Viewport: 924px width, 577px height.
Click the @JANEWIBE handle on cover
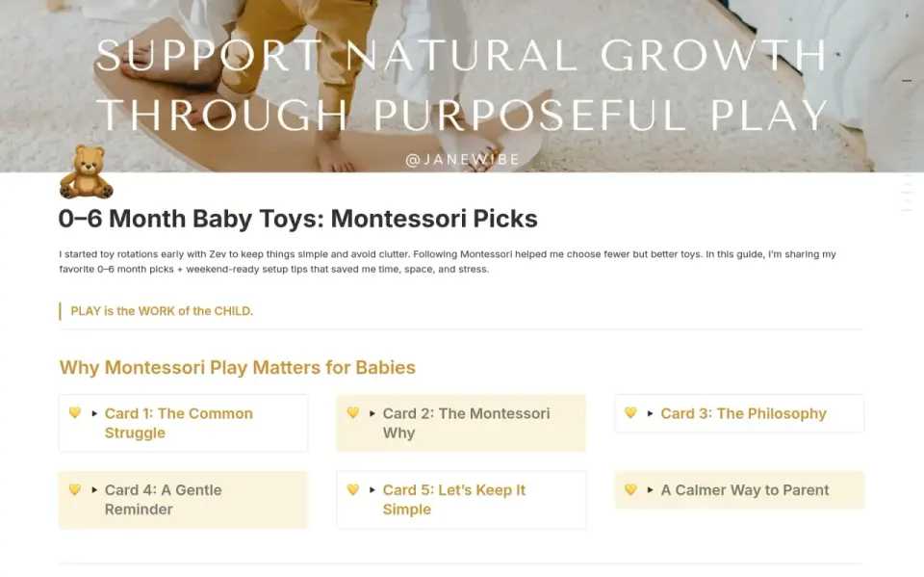tap(463, 159)
